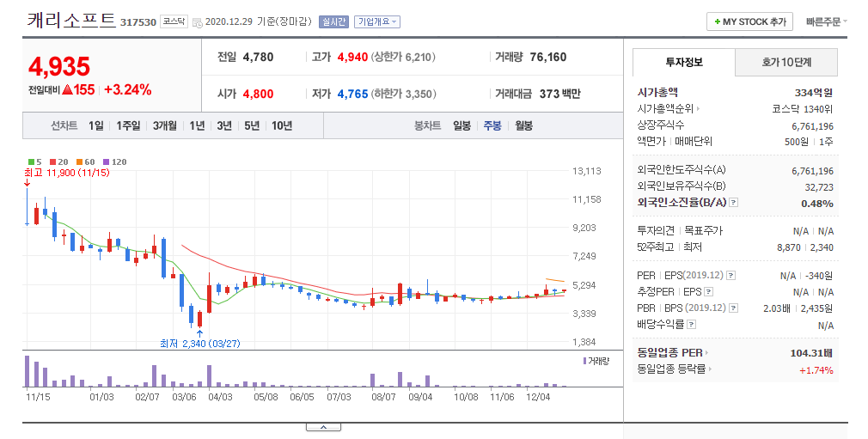Image resolution: width=868 pixels, height=439 pixels.
Task: Open help icon next to PER EPS(2019.12)
Action: click(730, 275)
